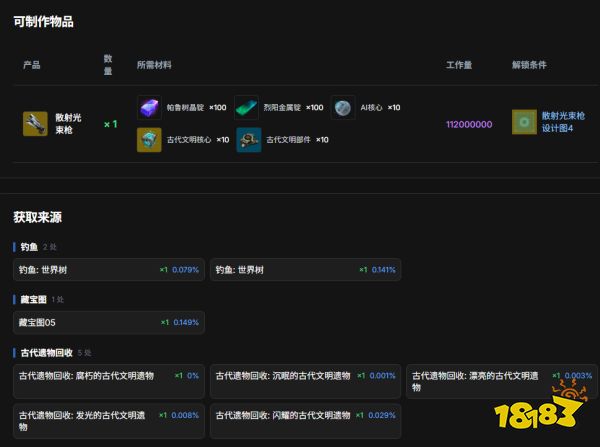This screenshot has width=600, height=447.
Task: Open the 散射光束枪设计图4 link
Action: (x=563, y=122)
